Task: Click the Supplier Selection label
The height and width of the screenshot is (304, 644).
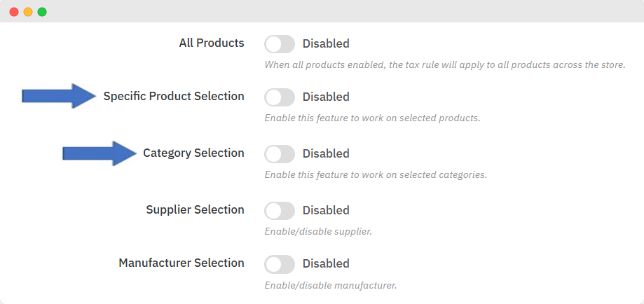Action: point(195,210)
